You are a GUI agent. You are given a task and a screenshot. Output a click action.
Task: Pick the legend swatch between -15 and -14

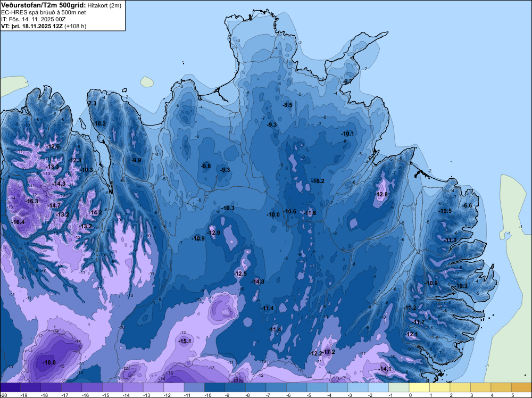[112, 387]
